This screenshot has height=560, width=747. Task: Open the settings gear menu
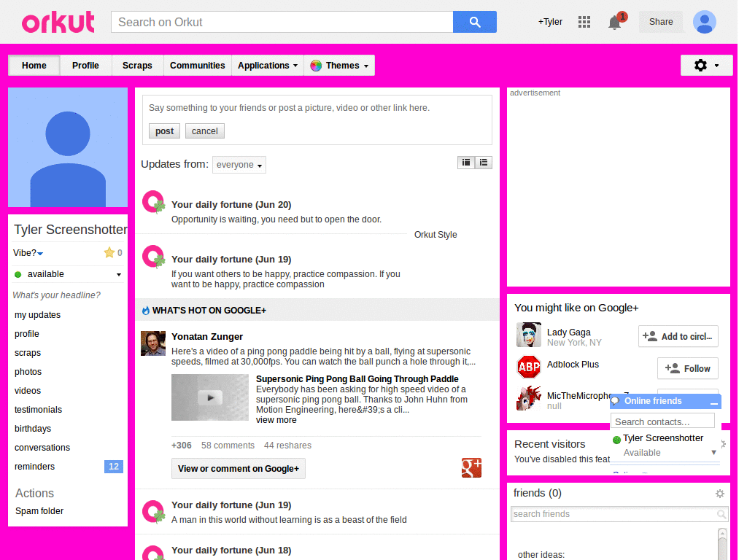[x=706, y=65]
